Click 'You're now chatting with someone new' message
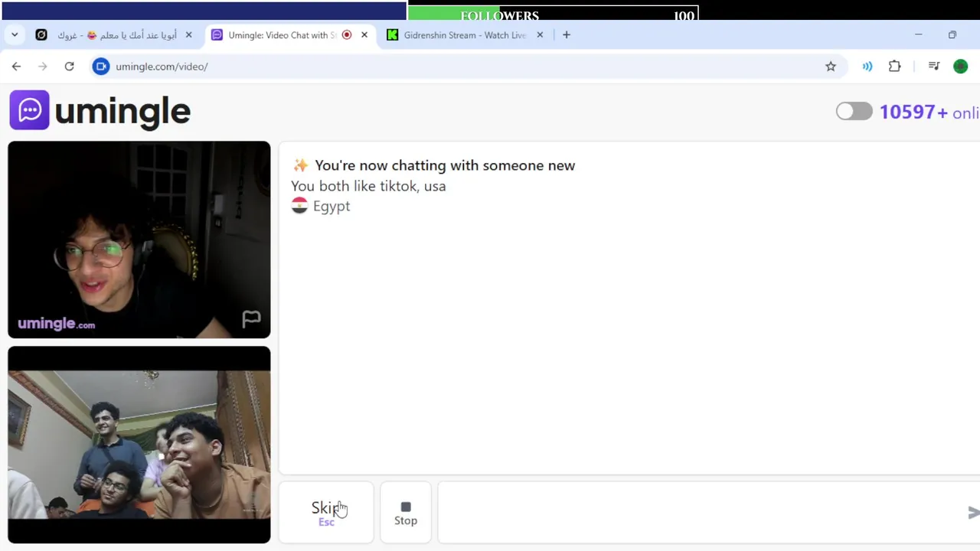Image resolution: width=980 pixels, height=551 pixels. tap(445, 165)
